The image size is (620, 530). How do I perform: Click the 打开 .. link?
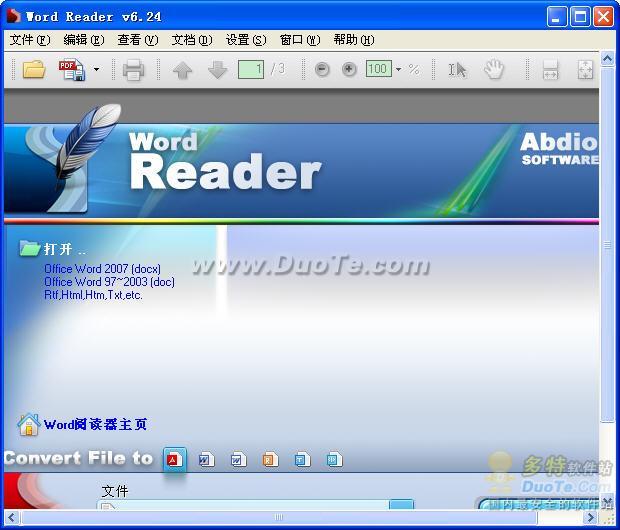click(x=64, y=249)
